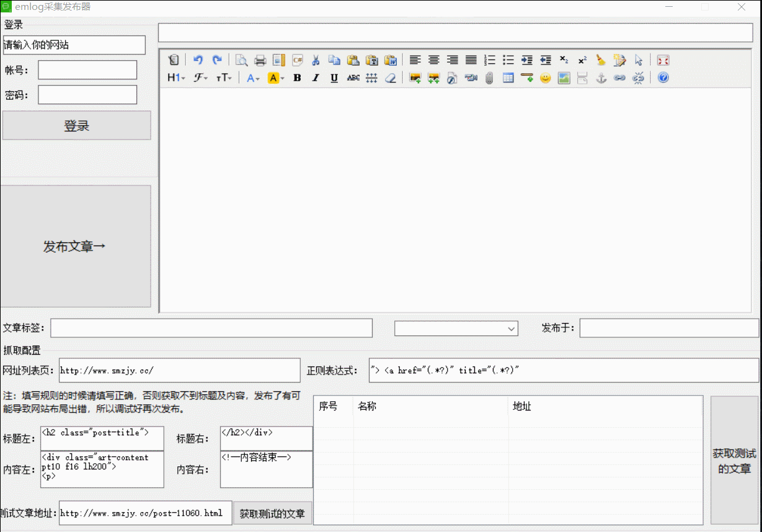Image resolution: width=762 pixels, height=532 pixels.
Task: Open the H1 heading format dropdown
Action: (x=177, y=78)
